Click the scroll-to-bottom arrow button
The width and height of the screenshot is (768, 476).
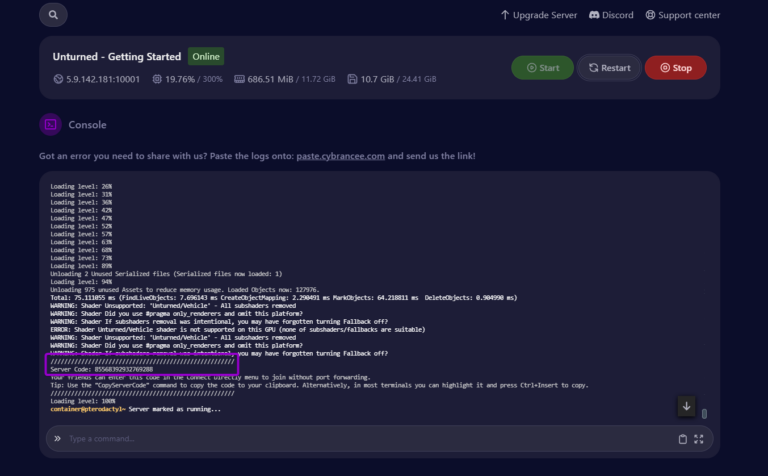pos(686,406)
